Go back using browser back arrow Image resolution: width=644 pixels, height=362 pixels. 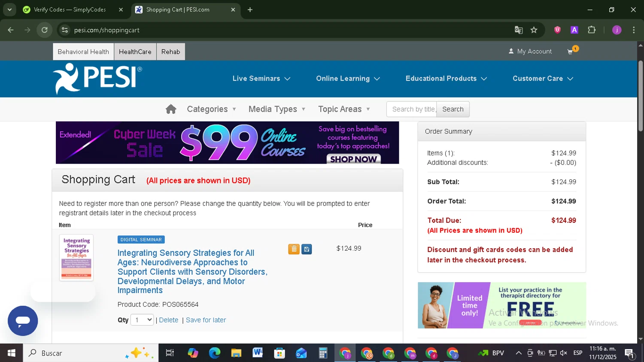pyautogui.click(x=11, y=30)
